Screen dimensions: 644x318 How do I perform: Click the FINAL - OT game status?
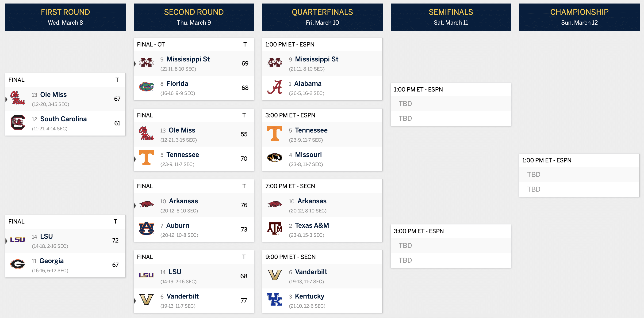pyautogui.click(x=151, y=45)
